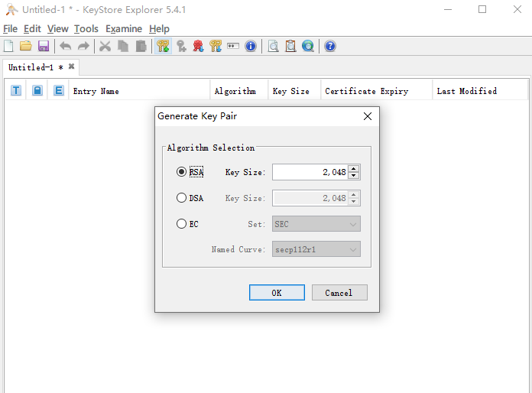Viewport: 532px width, 393px height.
Task: Click the Paste toolbar icon
Action: pyautogui.click(x=141, y=46)
